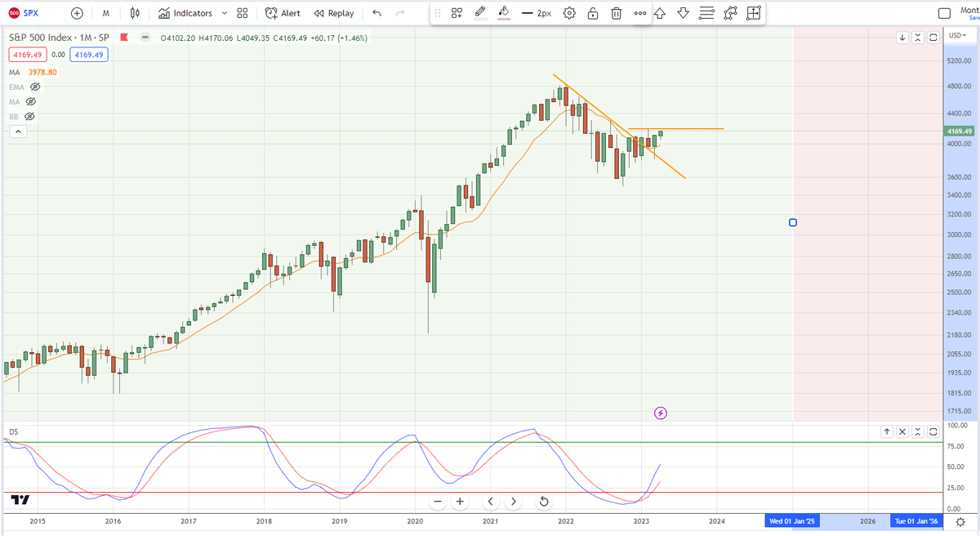Viewport: 980px width, 536px height.
Task: Start bar Replay mode
Action: click(x=334, y=13)
